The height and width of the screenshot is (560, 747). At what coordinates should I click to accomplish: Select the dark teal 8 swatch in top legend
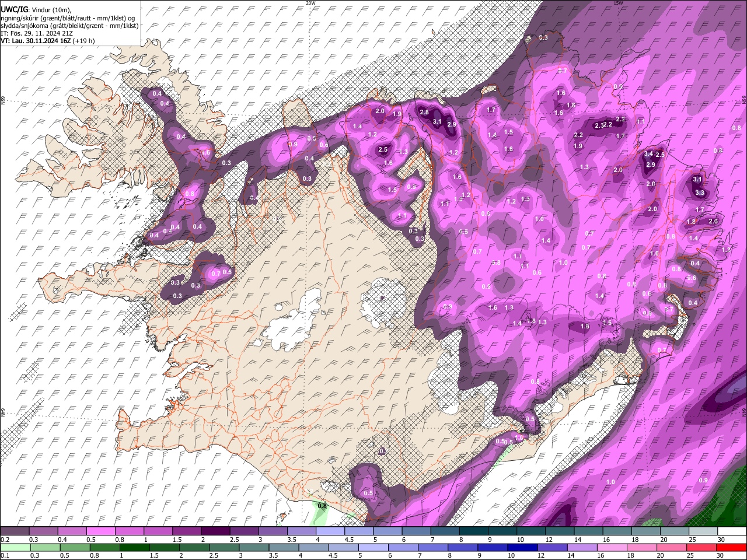click(473, 531)
